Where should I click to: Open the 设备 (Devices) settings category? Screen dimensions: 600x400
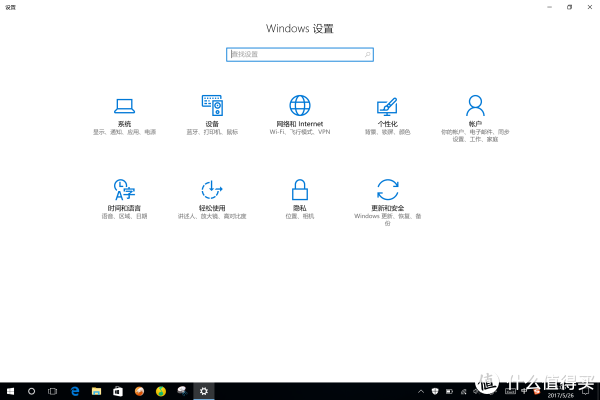[x=212, y=115]
